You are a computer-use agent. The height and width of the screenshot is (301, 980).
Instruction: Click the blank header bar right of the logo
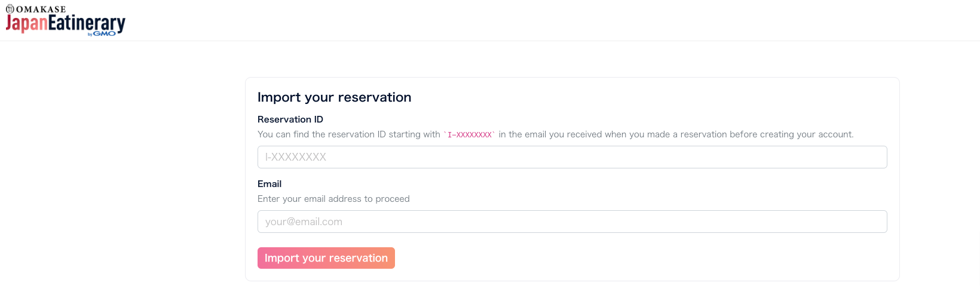pos(550,20)
